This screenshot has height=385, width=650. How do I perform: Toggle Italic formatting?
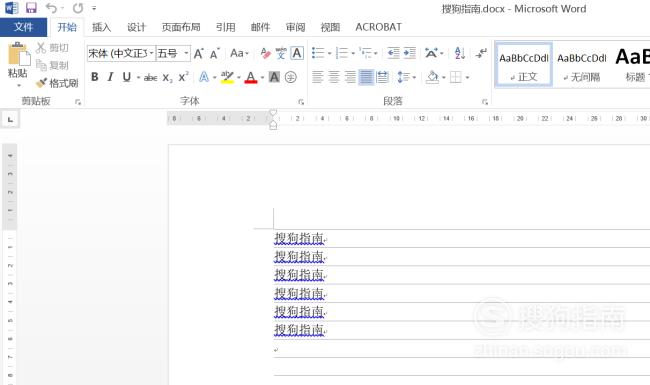[110, 77]
